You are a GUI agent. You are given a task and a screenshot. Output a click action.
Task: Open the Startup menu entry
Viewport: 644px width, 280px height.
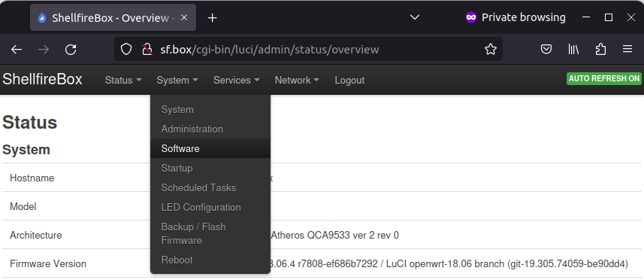pos(210,168)
